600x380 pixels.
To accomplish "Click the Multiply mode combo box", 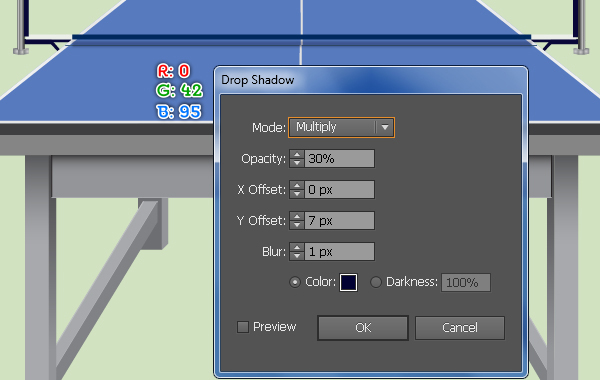I will (341, 127).
